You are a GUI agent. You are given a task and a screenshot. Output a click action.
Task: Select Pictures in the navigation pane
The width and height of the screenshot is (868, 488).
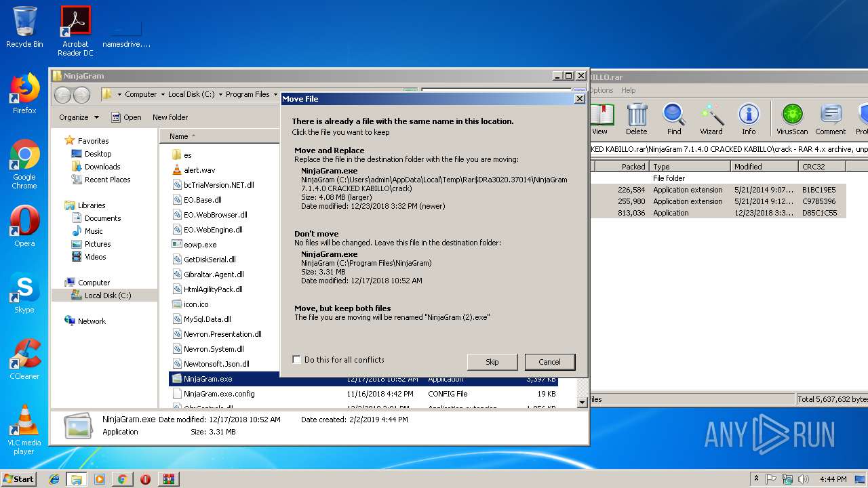98,244
